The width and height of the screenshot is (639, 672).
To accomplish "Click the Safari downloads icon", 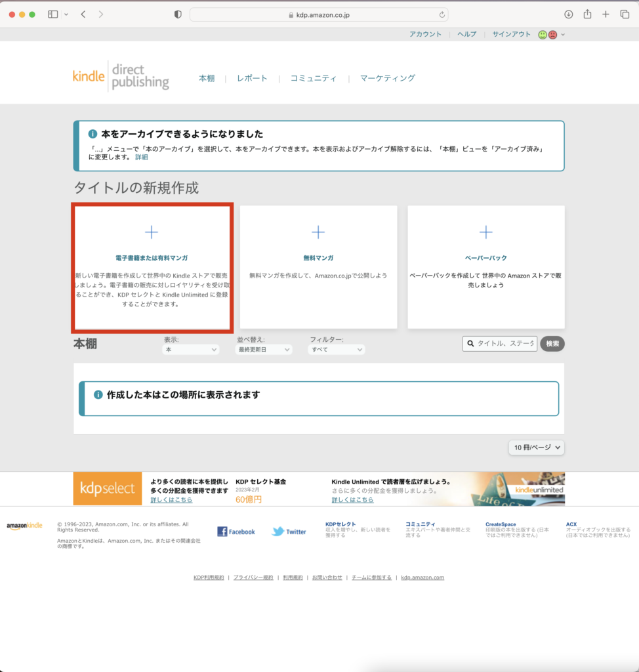I will (569, 14).
